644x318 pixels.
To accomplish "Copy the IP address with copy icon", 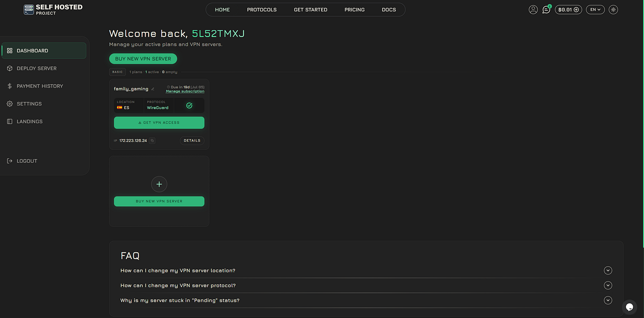I will click(152, 140).
